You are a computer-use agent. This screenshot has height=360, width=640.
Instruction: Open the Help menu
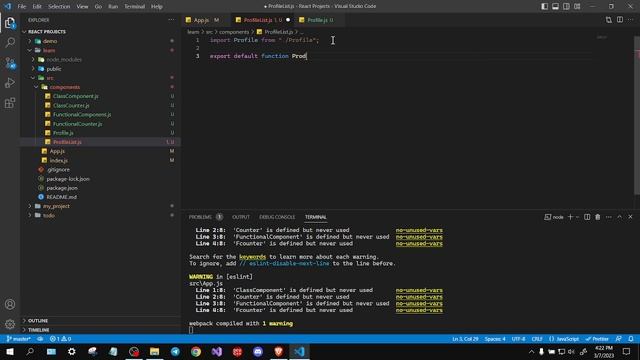point(157,7)
